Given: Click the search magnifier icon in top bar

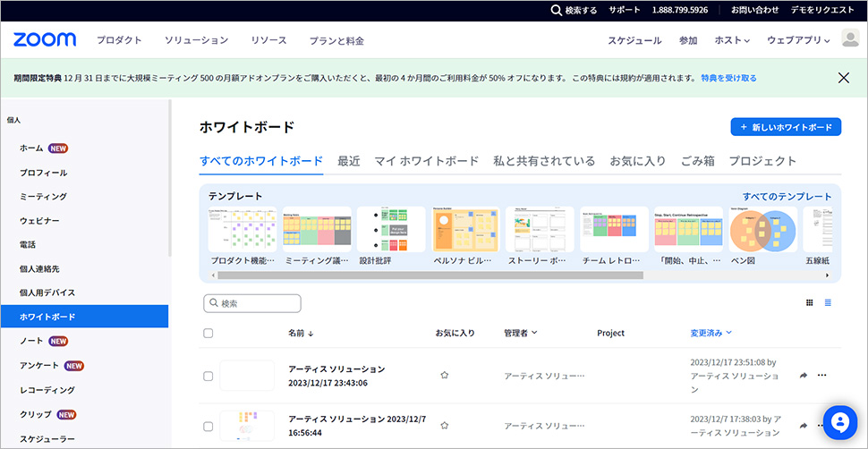Looking at the screenshot, I should [557, 10].
